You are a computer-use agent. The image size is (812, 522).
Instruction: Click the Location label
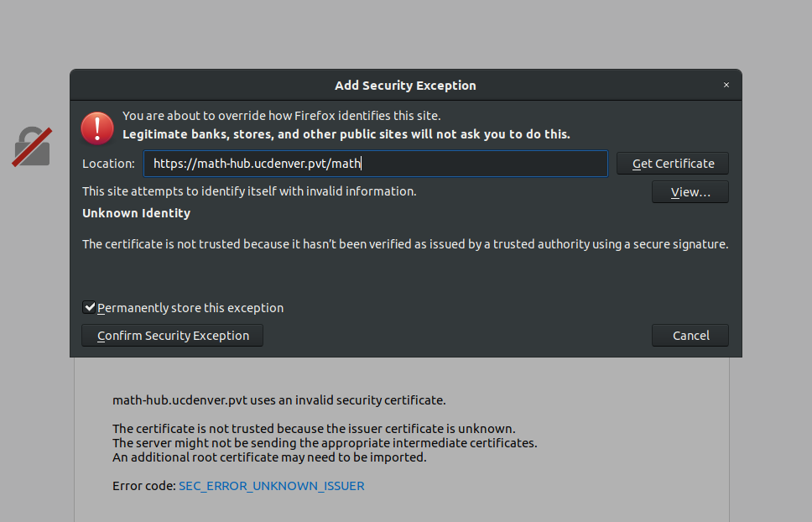(x=108, y=164)
